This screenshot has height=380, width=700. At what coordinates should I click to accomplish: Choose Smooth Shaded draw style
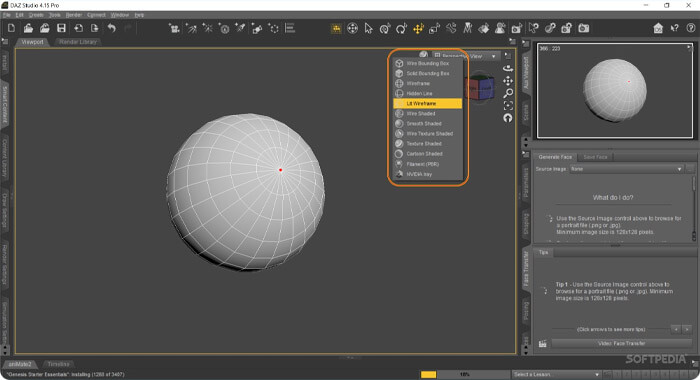(428, 124)
